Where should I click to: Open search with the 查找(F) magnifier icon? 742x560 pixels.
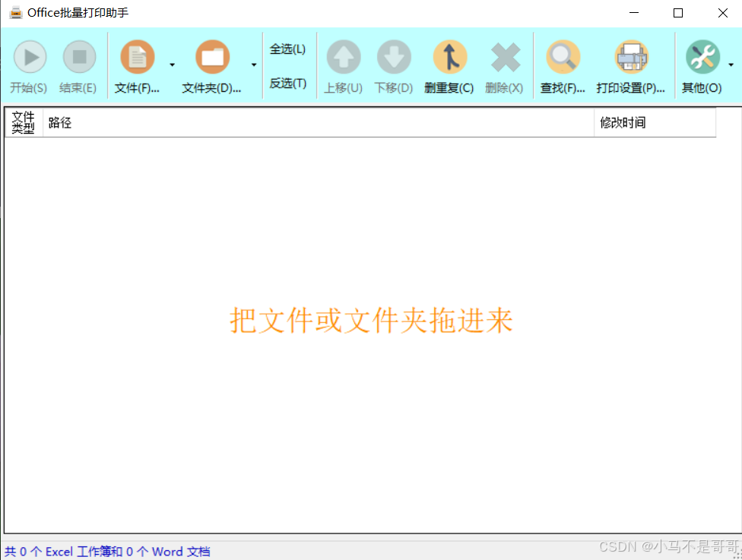[563, 57]
